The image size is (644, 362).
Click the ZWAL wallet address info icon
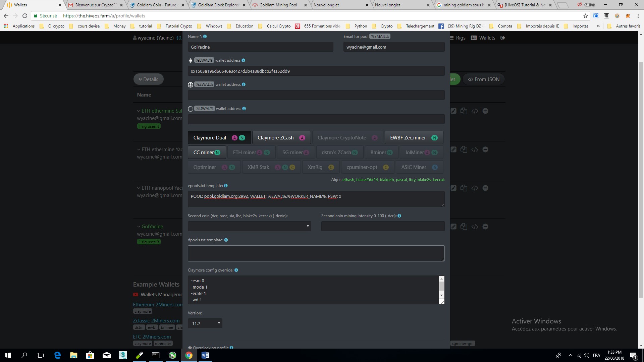pos(244,84)
